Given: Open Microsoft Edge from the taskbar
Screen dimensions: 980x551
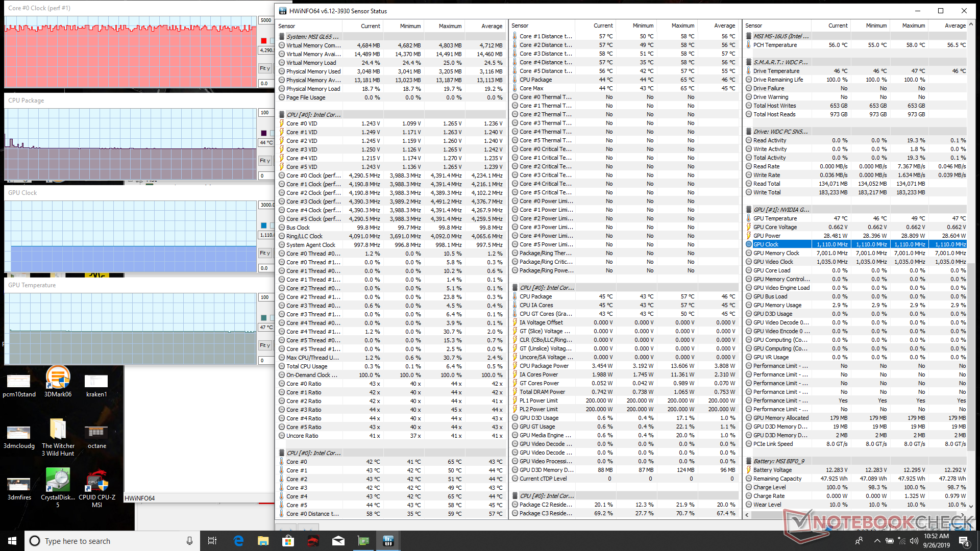Looking at the screenshot, I should click(238, 541).
